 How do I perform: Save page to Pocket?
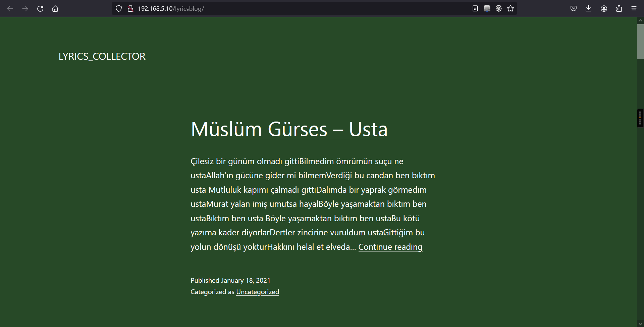tap(574, 9)
